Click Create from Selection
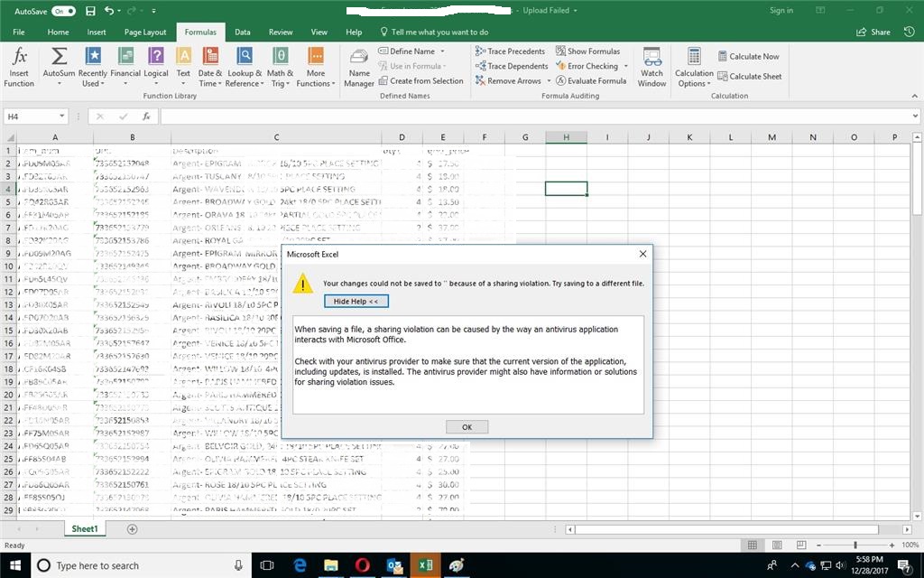This screenshot has width=924, height=578. [420, 80]
